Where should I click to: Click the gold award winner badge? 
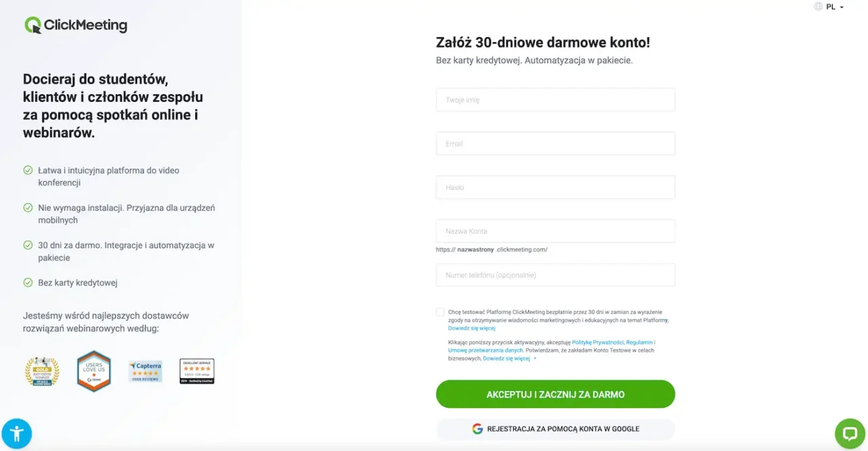pyautogui.click(x=42, y=370)
